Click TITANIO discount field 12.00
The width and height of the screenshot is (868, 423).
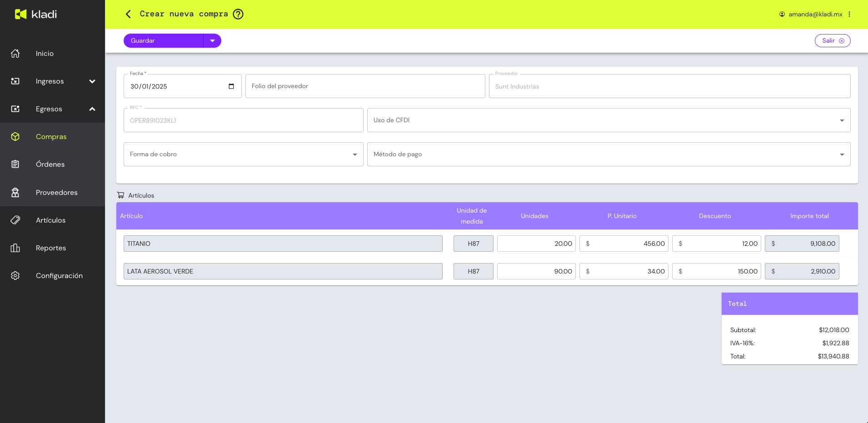(x=716, y=244)
